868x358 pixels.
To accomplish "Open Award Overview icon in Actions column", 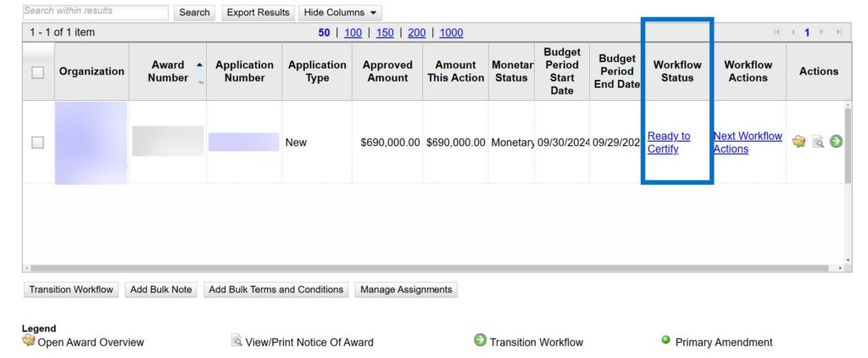I will coord(798,142).
